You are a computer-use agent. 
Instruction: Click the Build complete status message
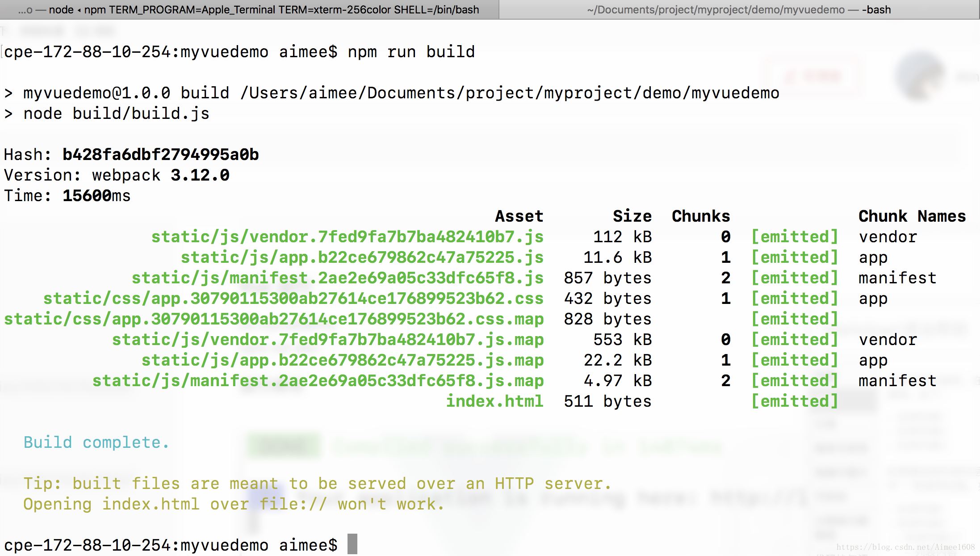click(x=96, y=442)
